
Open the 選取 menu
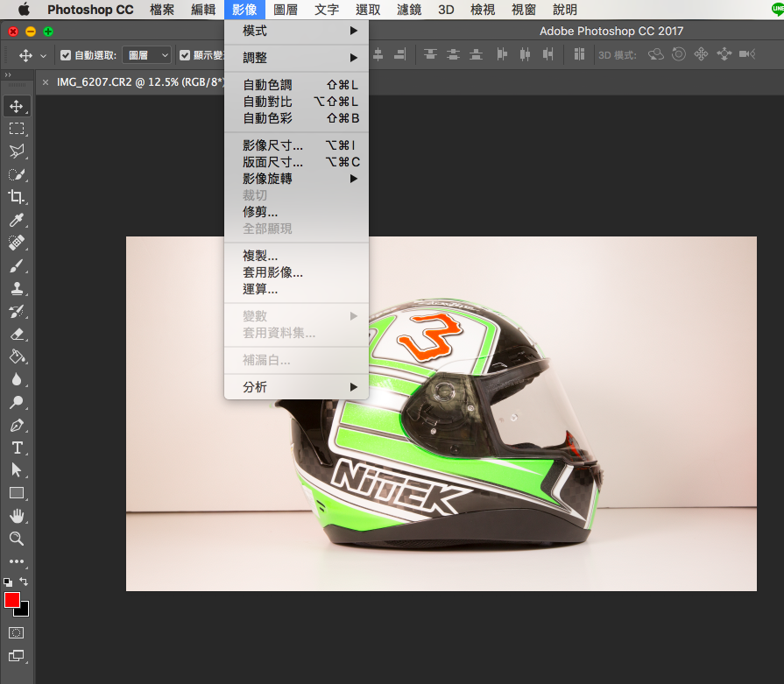point(368,10)
